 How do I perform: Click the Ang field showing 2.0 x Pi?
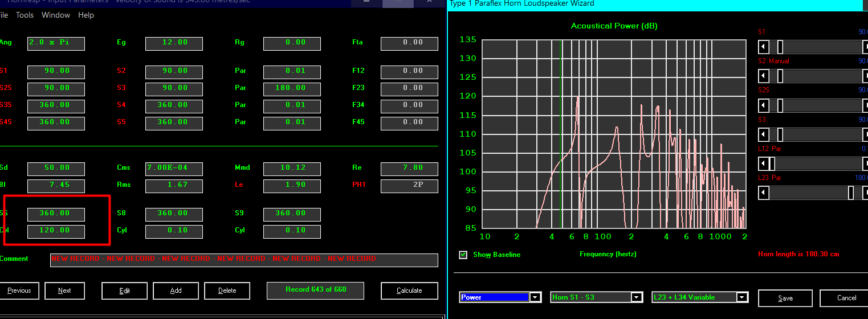pos(56,43)
